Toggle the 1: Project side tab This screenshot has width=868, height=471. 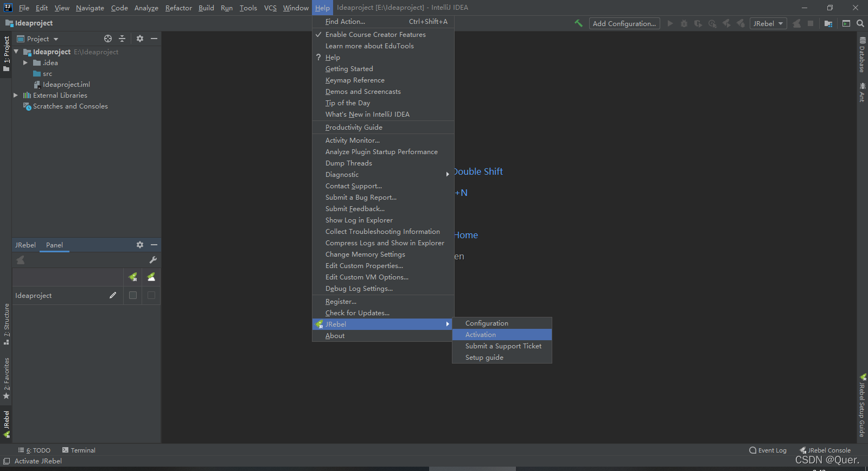(7, 54)
